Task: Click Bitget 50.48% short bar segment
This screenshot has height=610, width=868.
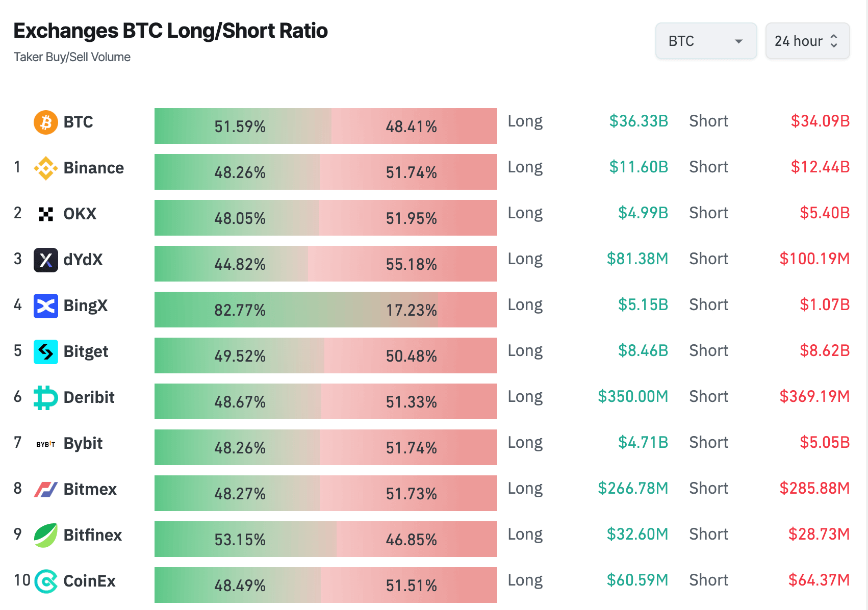Action: click(411, 355)
